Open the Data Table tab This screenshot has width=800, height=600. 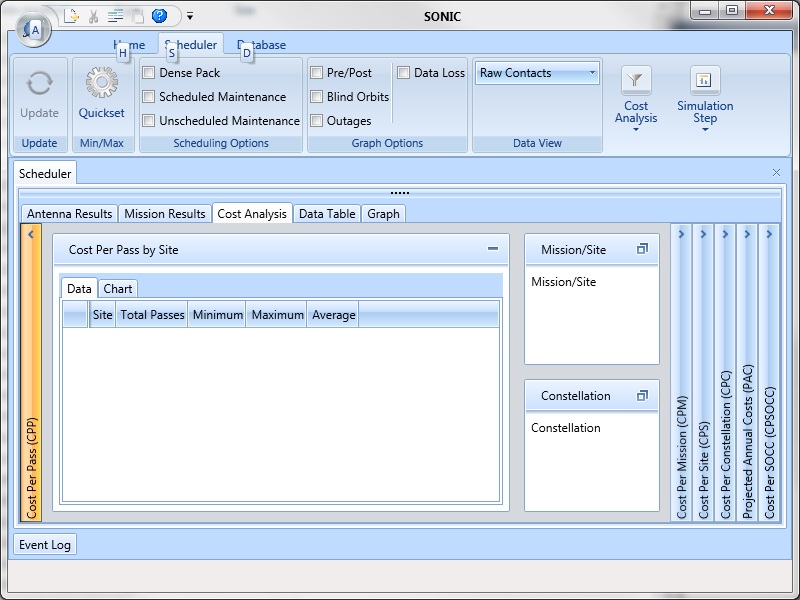[327, 214]
